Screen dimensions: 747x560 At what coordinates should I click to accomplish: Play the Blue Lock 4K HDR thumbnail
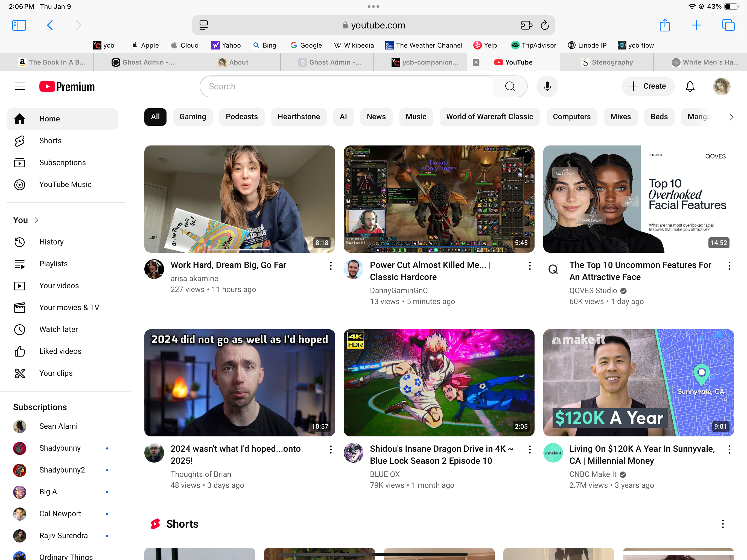tap(439, 383)
